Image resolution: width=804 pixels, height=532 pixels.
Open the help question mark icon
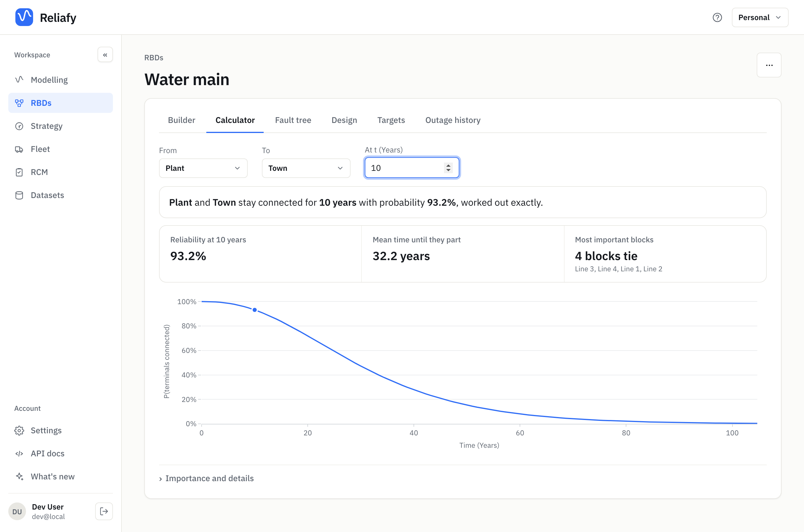tap(717, 17)
